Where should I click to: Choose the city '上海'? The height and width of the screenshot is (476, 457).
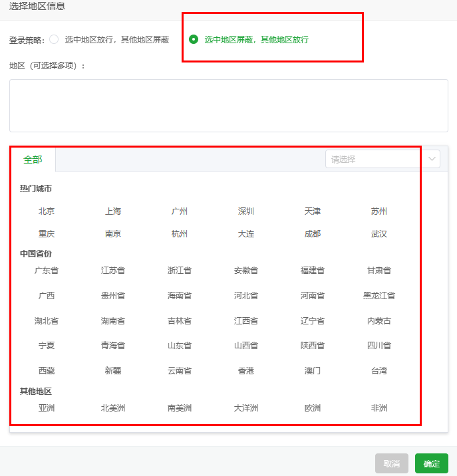point(113,211)
